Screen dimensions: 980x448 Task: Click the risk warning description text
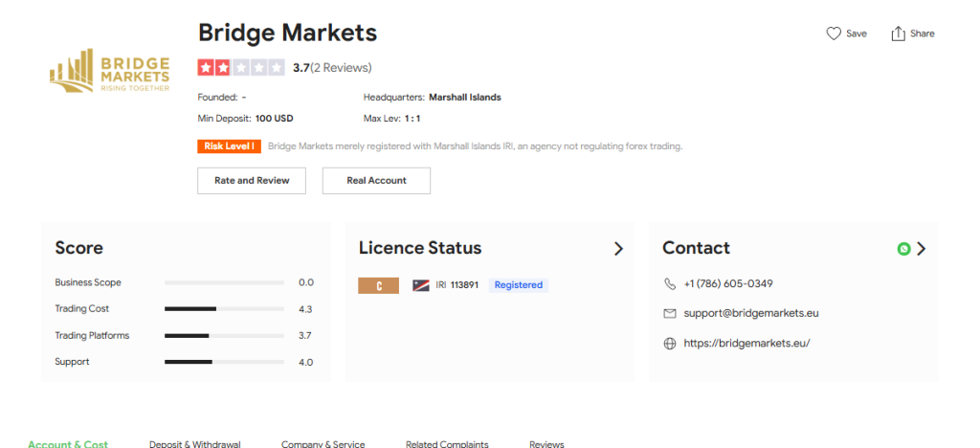[x=476, y=146]
